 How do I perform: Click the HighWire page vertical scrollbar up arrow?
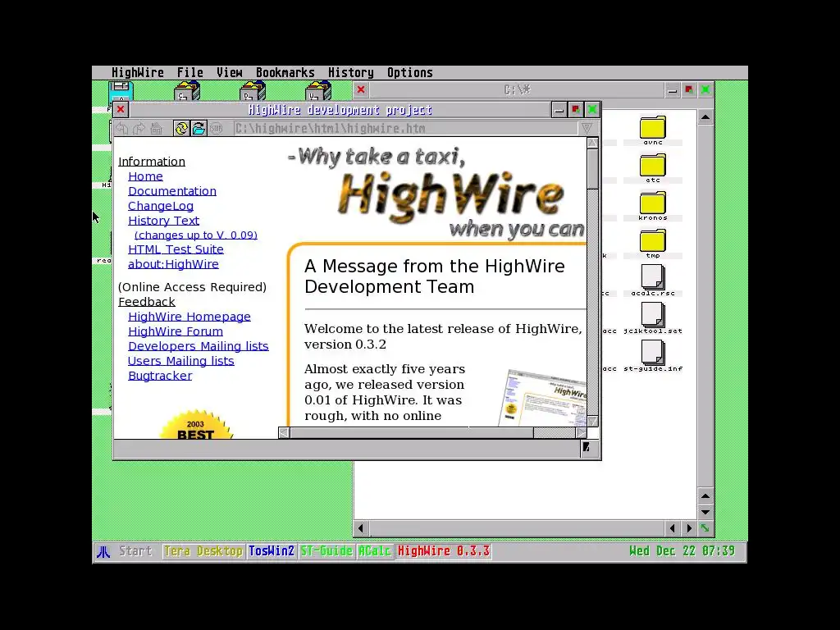click(592, 143)
